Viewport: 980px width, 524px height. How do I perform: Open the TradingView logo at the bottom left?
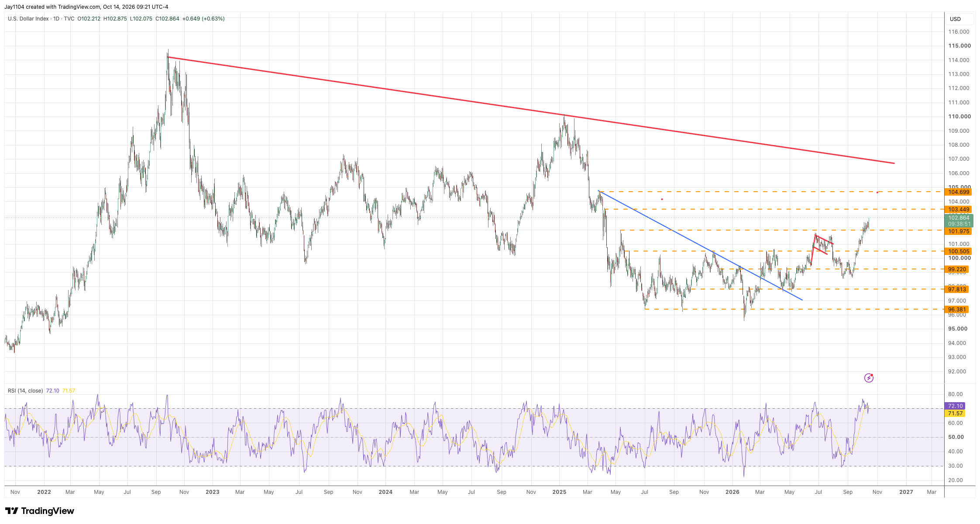click(40, 511)
